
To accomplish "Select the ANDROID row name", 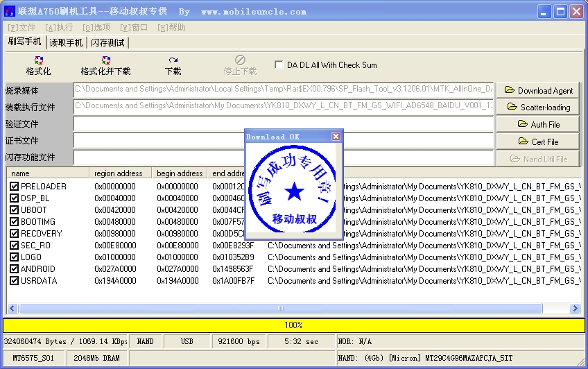I will coord(38,269).
